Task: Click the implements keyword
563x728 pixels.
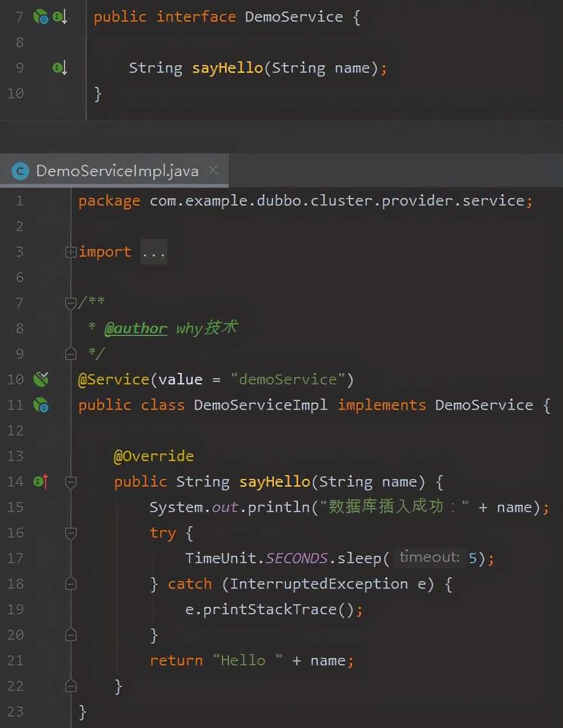Action: [382, 406]
